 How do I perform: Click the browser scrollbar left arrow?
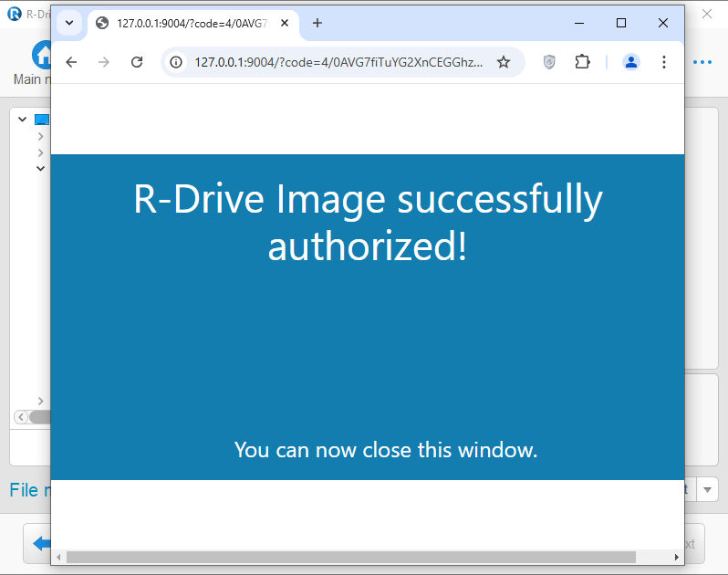58,557
